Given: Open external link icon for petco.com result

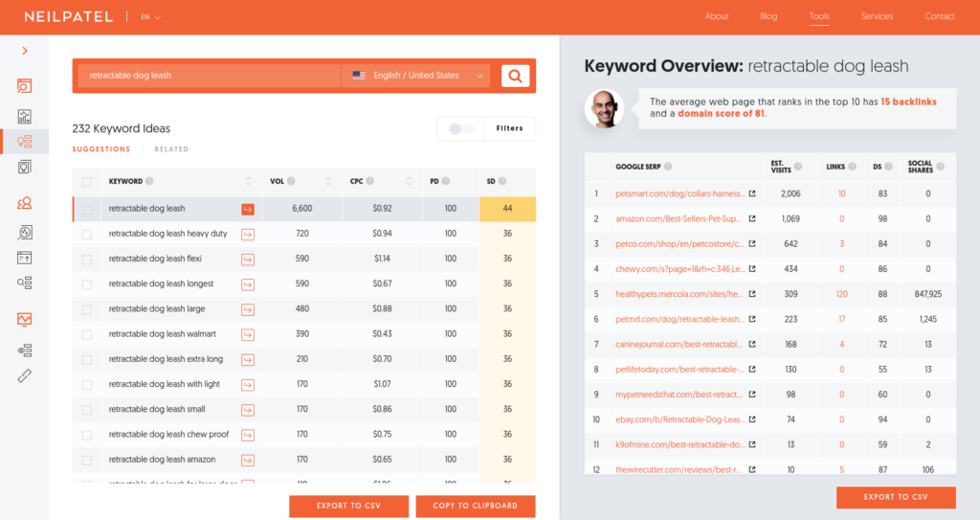Looking at the screenshot, I should 752,244.
